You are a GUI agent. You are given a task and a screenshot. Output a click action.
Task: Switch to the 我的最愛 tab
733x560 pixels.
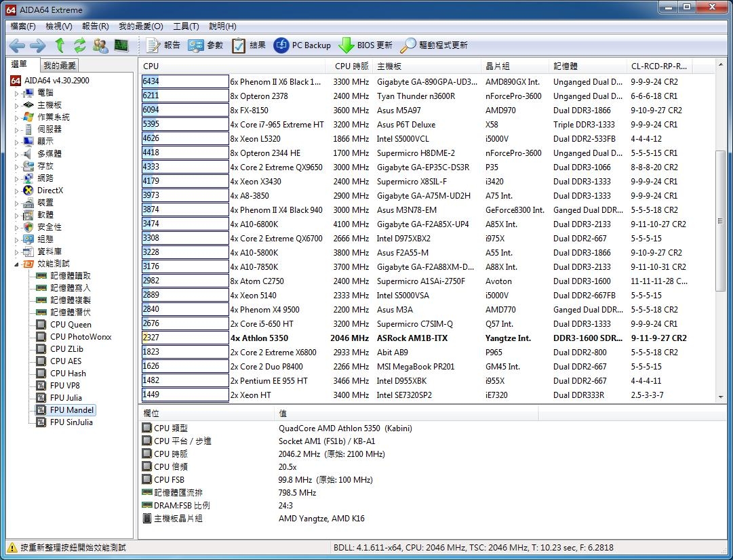pyautogui.click(x=60, y=66)
